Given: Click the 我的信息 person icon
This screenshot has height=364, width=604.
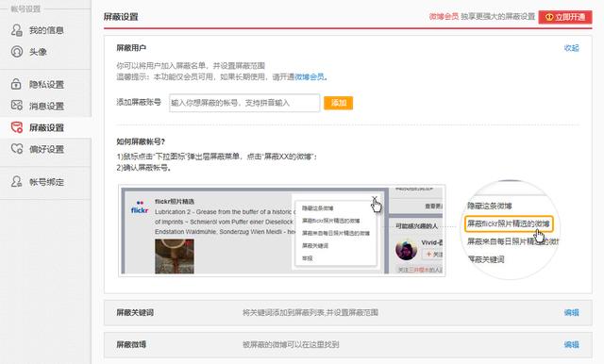Looking at the screenshot, I should click(17, 30).
